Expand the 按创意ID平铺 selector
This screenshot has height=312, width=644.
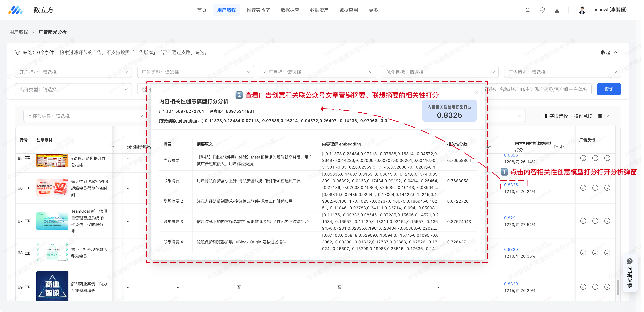pyautogui.click(x=591, y=116)
